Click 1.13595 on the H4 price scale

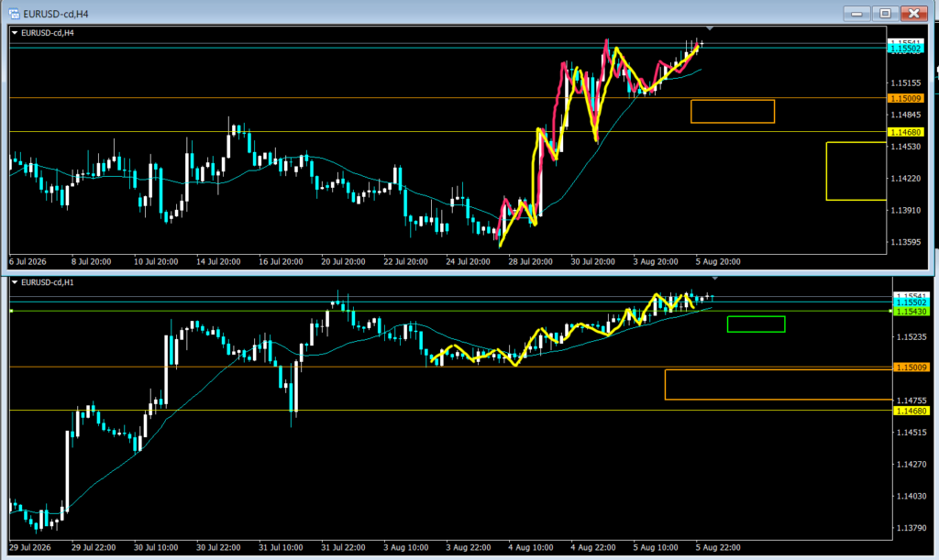905,242
